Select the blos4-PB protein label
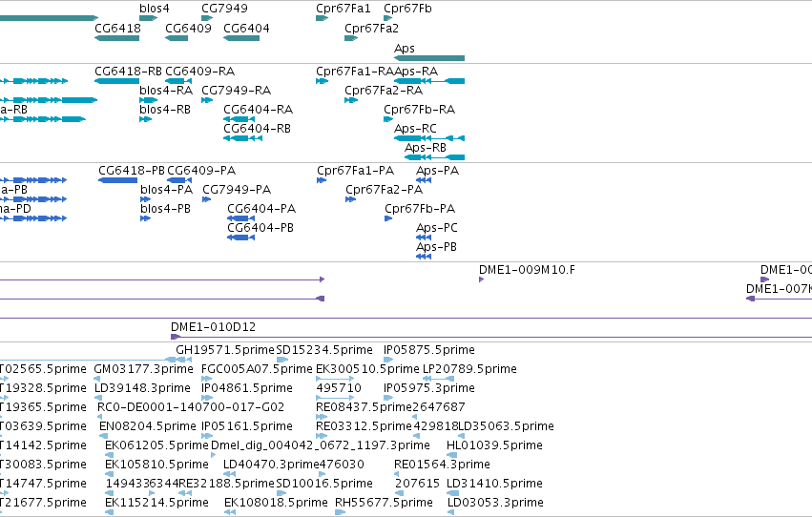The height and width of the screenshot is (517, 812). point(166,209)
